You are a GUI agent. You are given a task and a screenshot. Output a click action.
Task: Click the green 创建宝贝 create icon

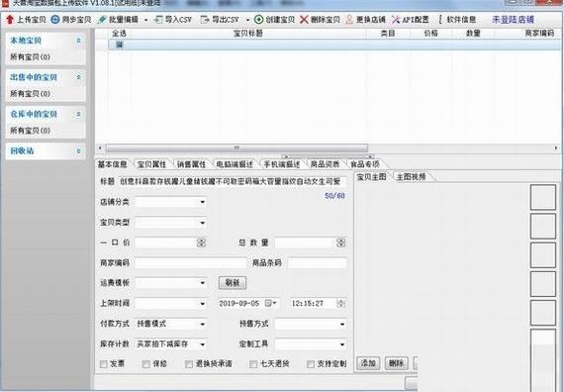(x=258, y=20)
